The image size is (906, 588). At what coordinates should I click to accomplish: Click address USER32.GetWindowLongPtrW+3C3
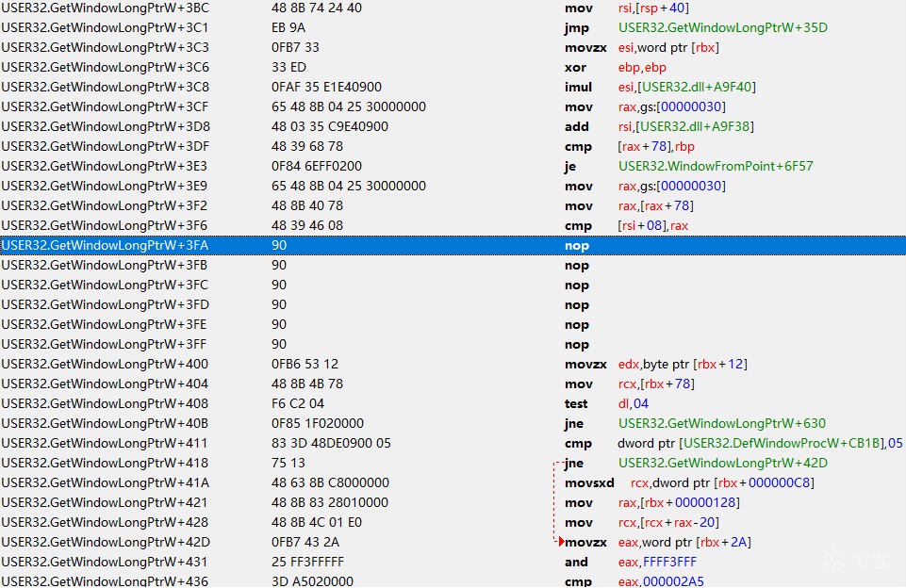[x=106, y=47]
